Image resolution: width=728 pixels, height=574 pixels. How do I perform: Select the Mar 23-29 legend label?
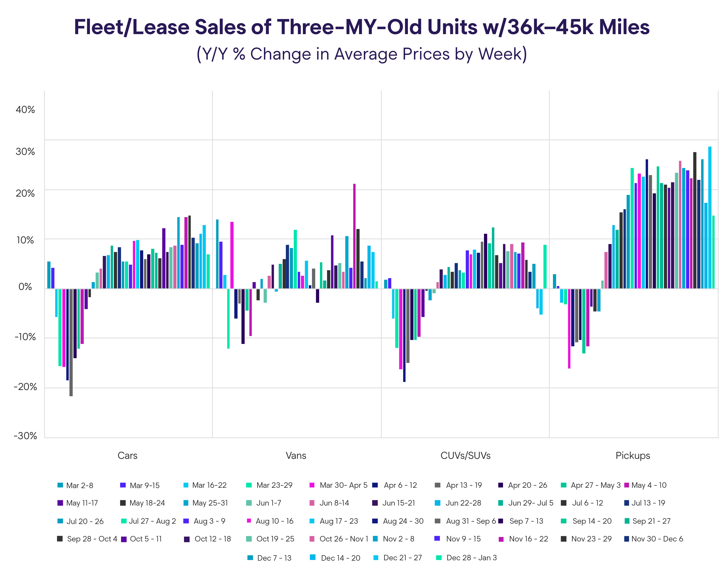point(274,485)
